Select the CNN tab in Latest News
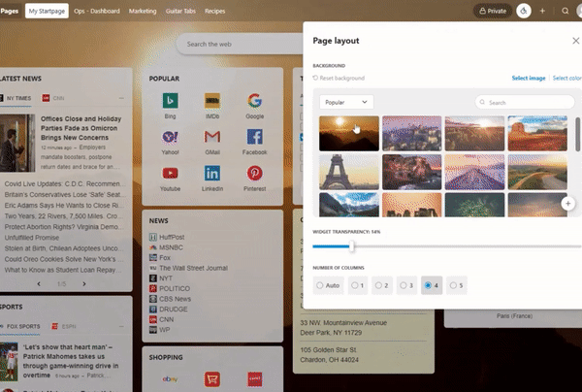 (53, 98)
